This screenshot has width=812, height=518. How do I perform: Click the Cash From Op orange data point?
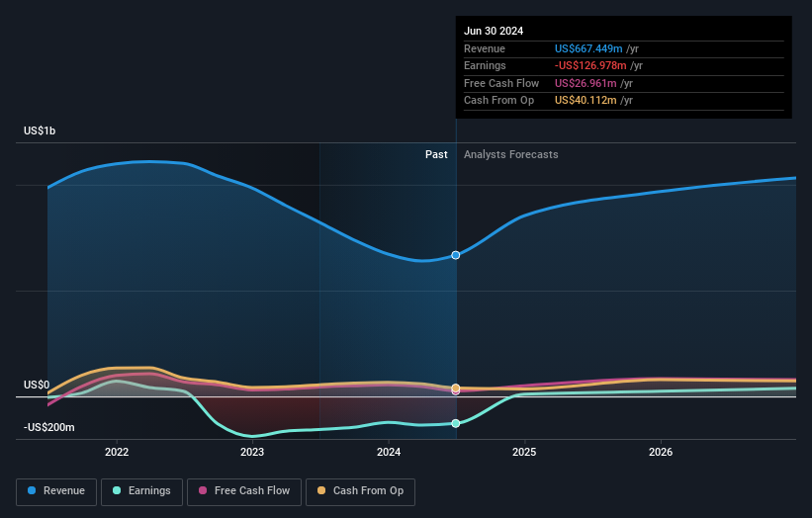coord(456,388)
